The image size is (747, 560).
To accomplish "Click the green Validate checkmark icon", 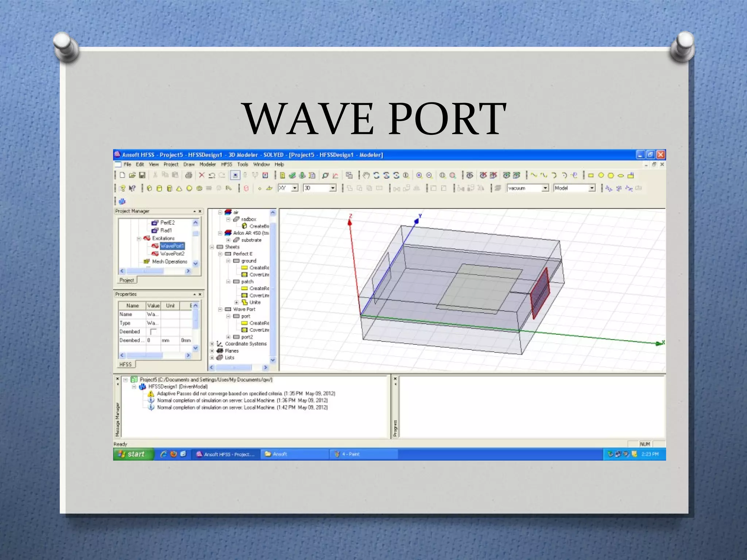I will pyautogui.click(x=292, y=175).
